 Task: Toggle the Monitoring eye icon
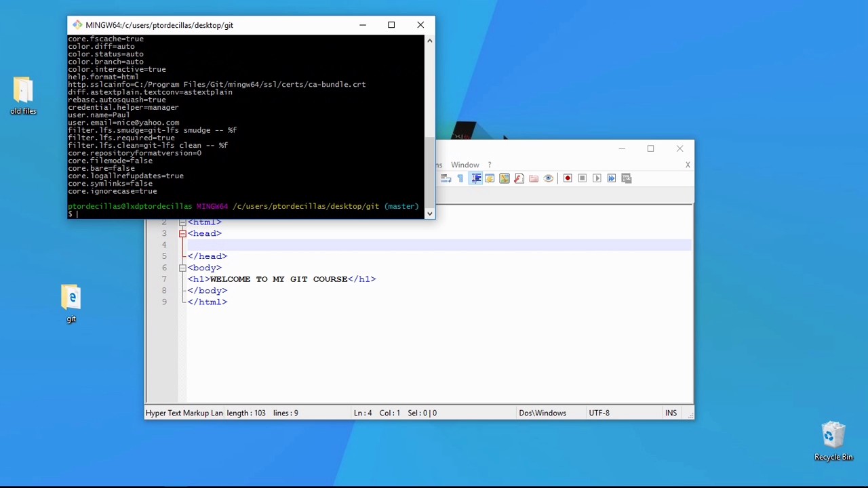click(549, 178)
